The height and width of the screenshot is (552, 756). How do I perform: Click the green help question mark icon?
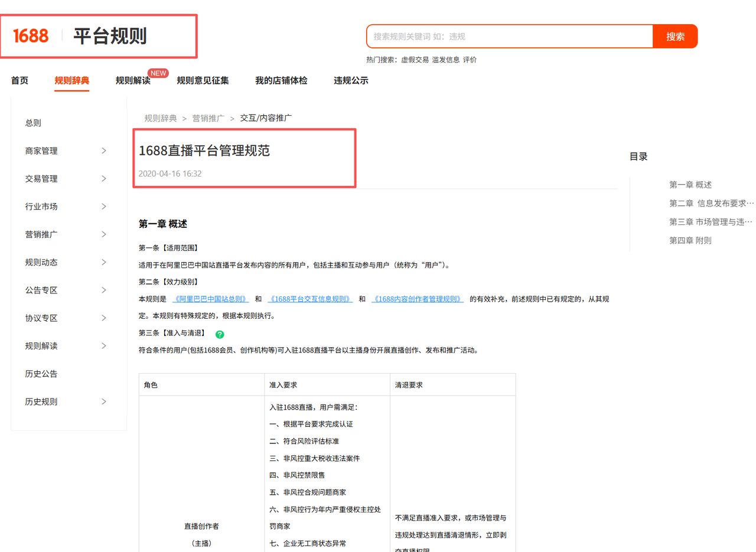220,334
